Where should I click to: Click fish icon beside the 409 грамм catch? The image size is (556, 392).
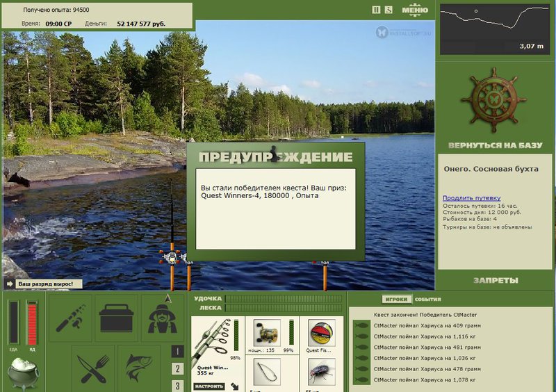pos(361,326)
